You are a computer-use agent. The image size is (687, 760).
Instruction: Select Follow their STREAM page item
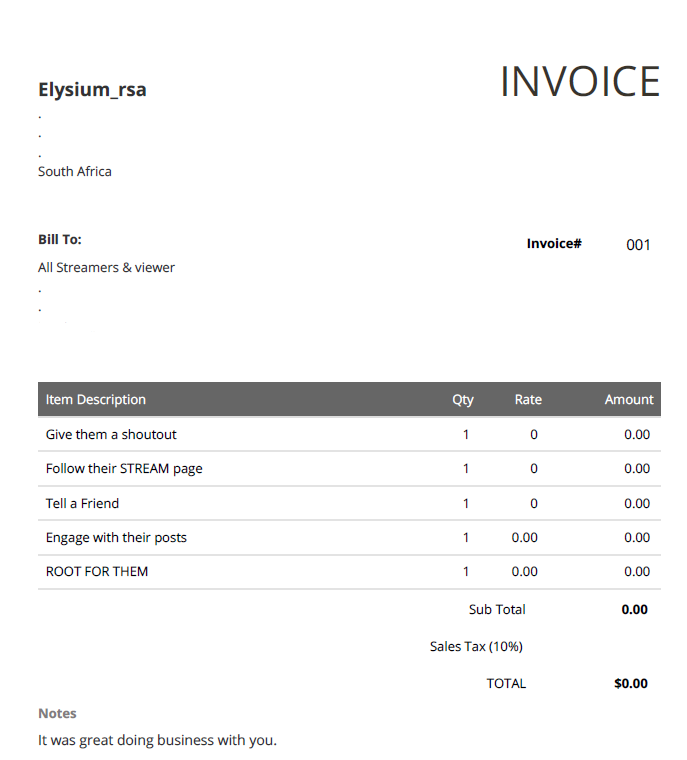pos(124,469)
